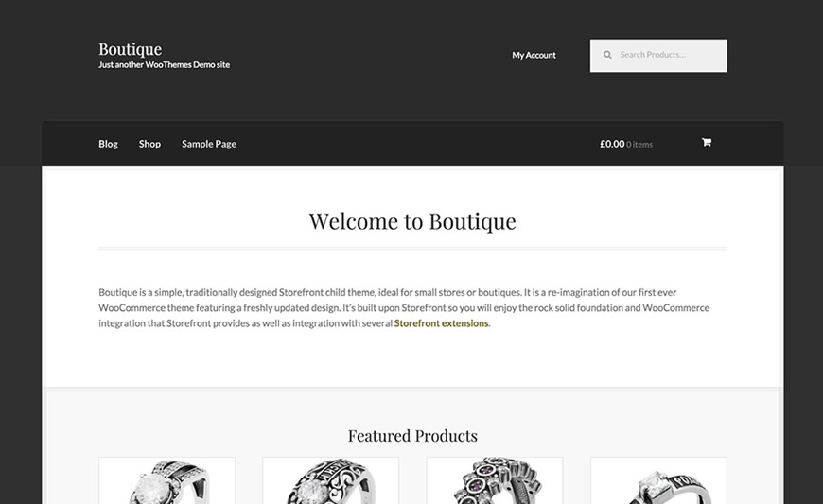The image size is (823, 504).
Task: Open the My Account link
Action: 534,55
